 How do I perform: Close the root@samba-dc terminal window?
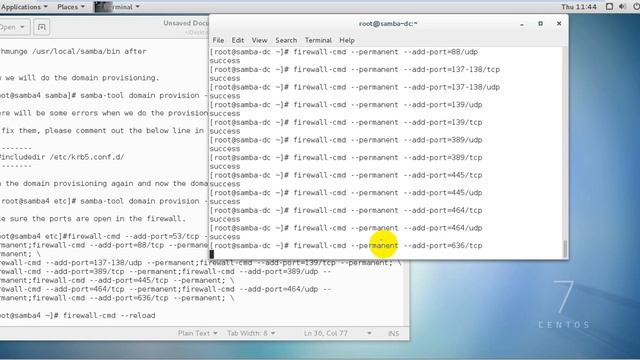pyautogui.click(x=559, y=24)
